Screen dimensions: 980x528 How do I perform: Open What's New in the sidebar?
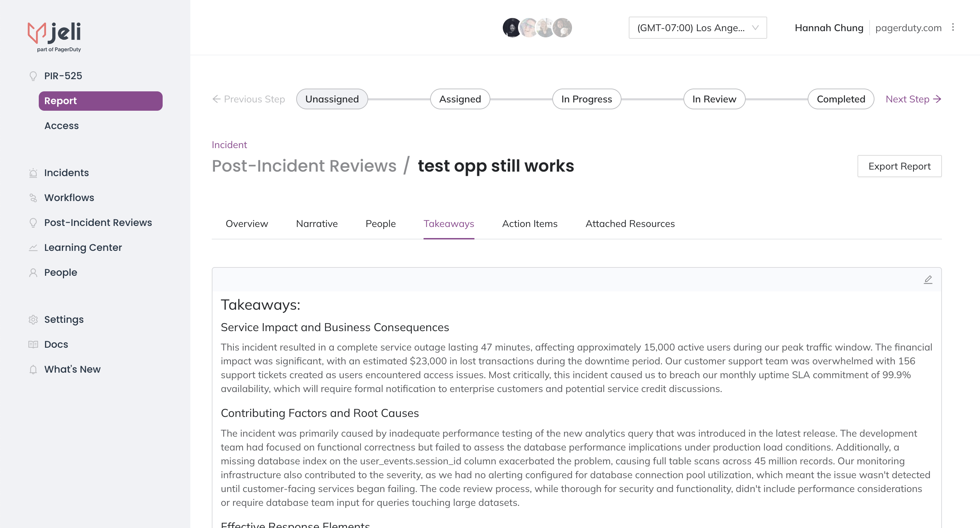pos(72,370)
